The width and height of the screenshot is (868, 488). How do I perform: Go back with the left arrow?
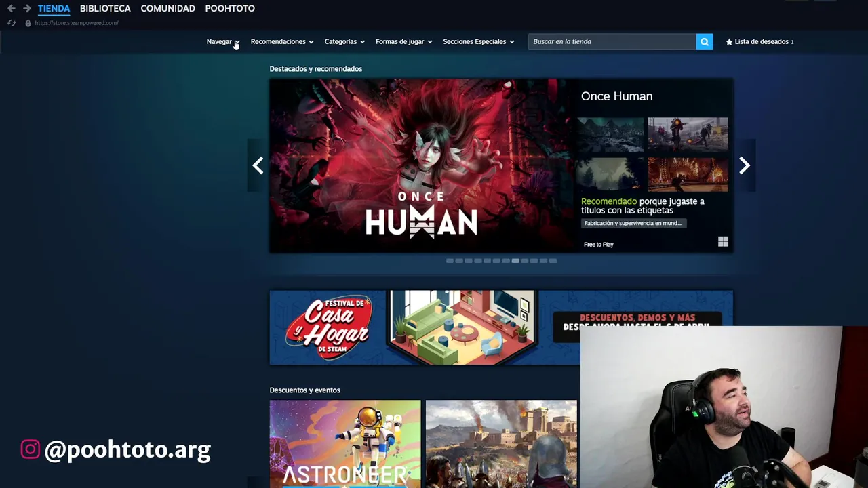pos(11,8)
